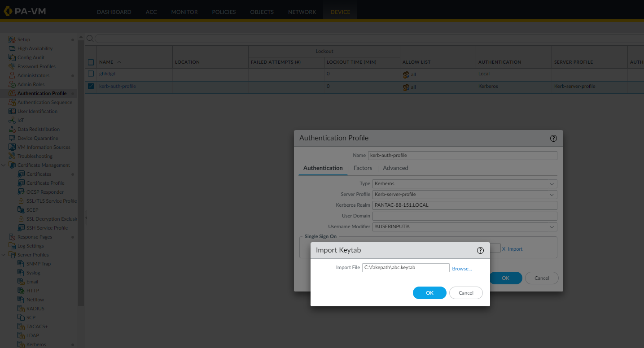Toggle the kerb-auth-profile row checkbox
The width and height of the screenshot is (644, 348).
point(91,86)
